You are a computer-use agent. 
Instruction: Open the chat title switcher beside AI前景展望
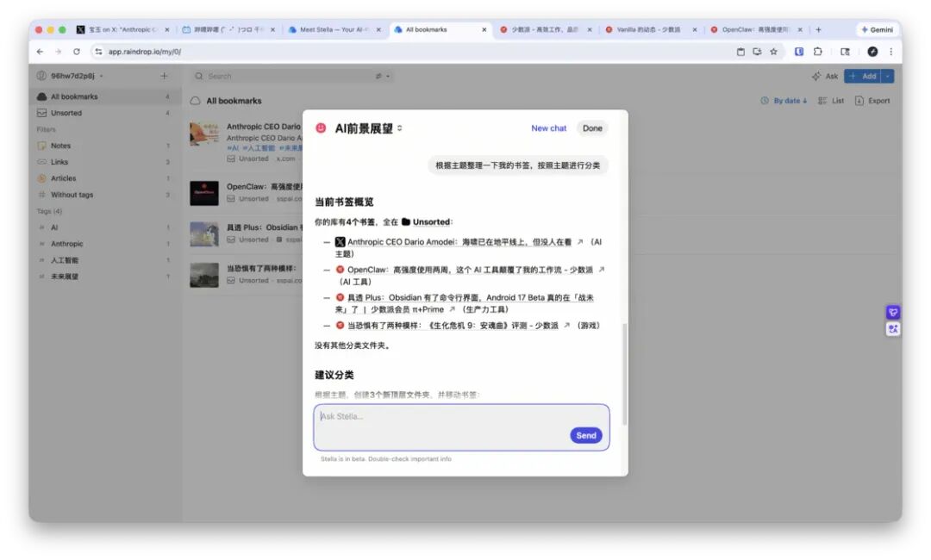tap(400, 128)
